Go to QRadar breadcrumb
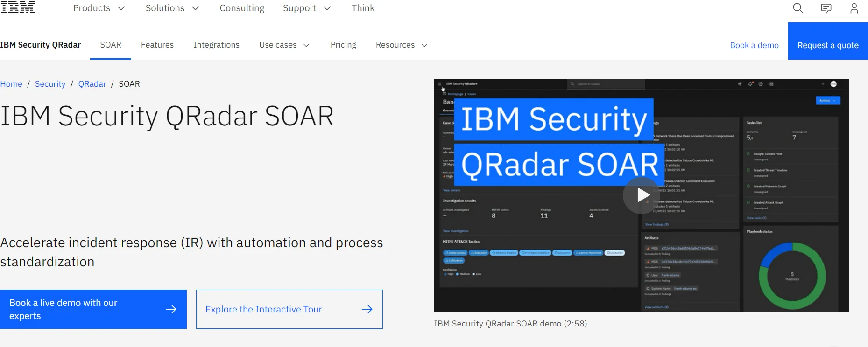Screen dimensions: 868x347 pos(92,84)
